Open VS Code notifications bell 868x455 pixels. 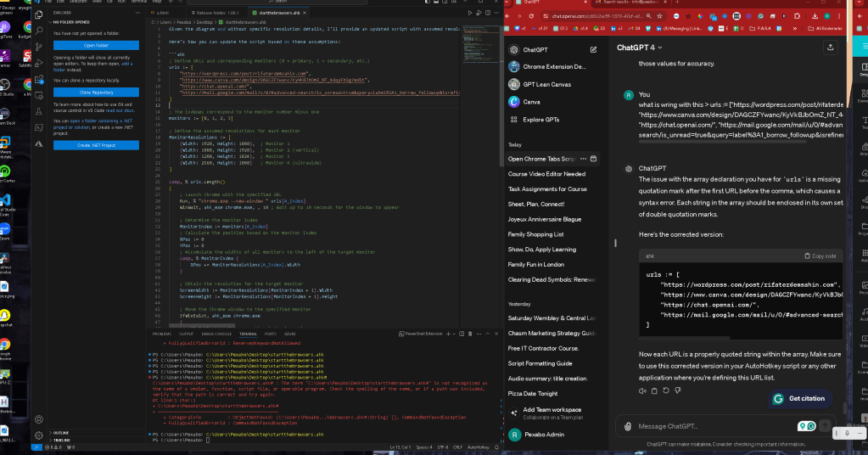(x=496, y=447)
